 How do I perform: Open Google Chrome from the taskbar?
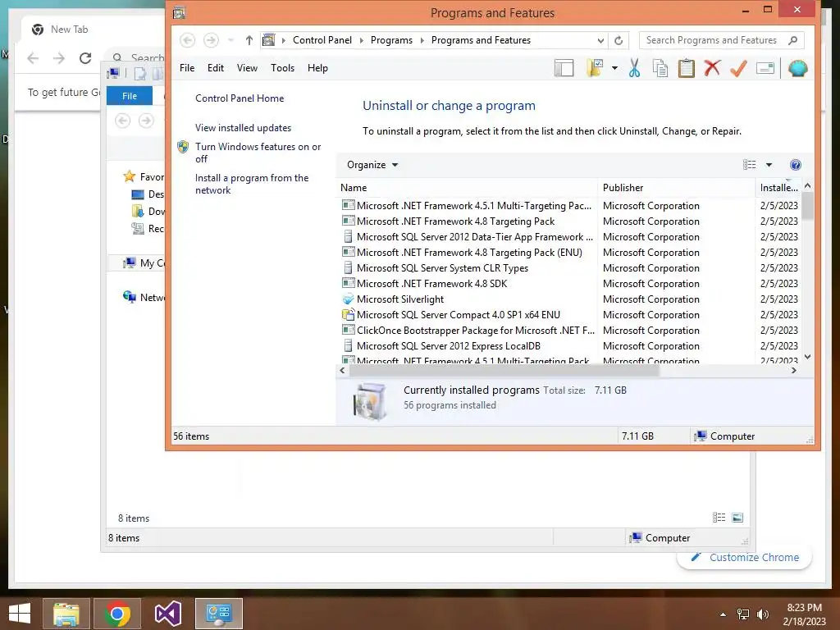[x=117, y=614]
